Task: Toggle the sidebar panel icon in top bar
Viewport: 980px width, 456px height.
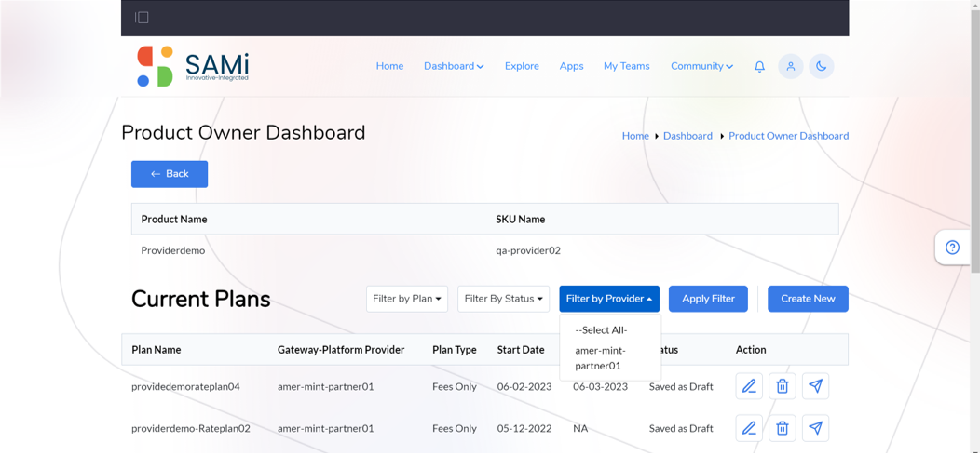Action: (x=143, y=18)
